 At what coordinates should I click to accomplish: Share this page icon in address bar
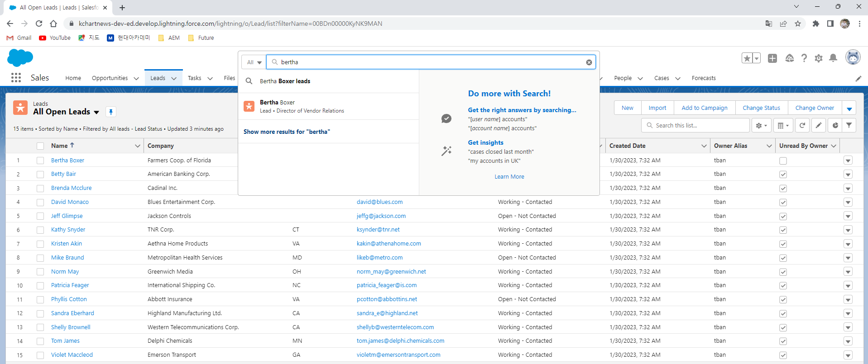pyautogui.click(x=783, y=24)
